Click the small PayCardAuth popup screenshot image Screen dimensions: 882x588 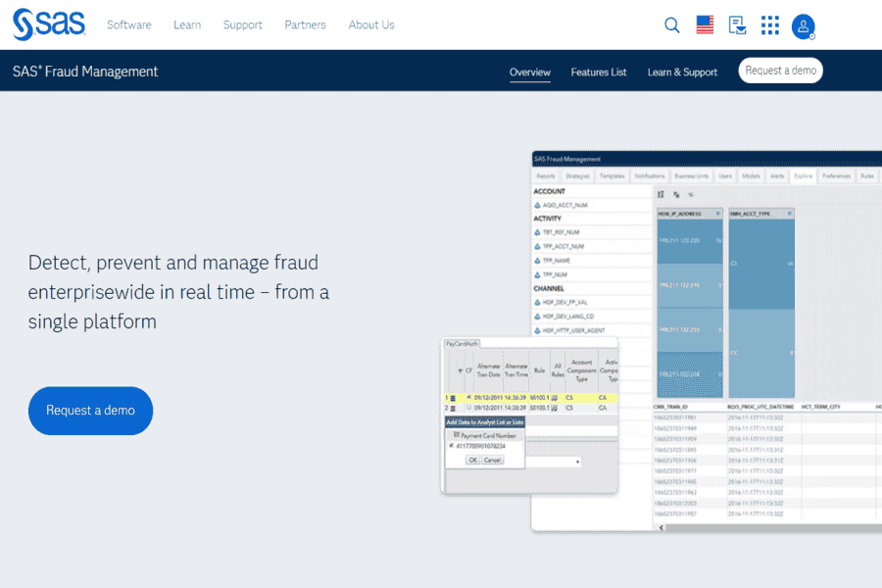pyautogui.click(x=529, y=416)
